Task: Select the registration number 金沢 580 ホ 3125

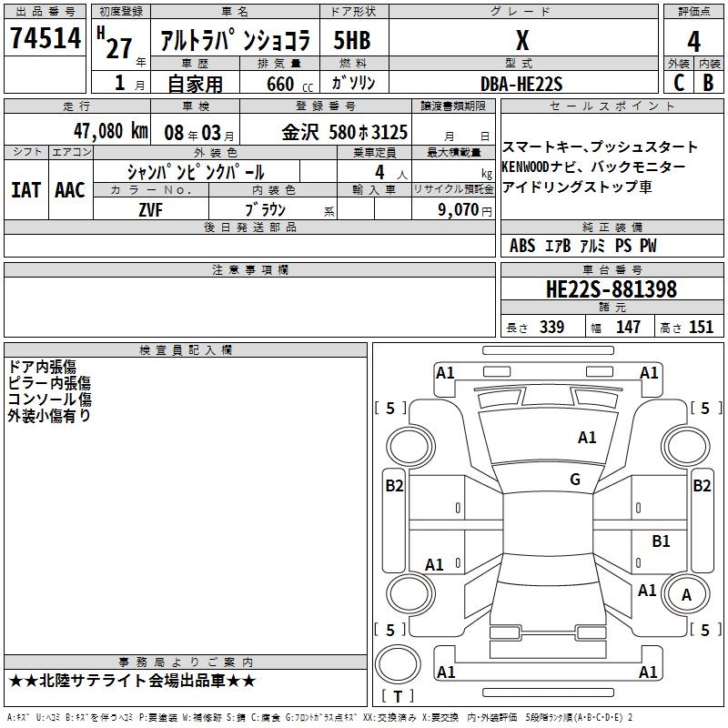Action: click(x=345, y=132)
